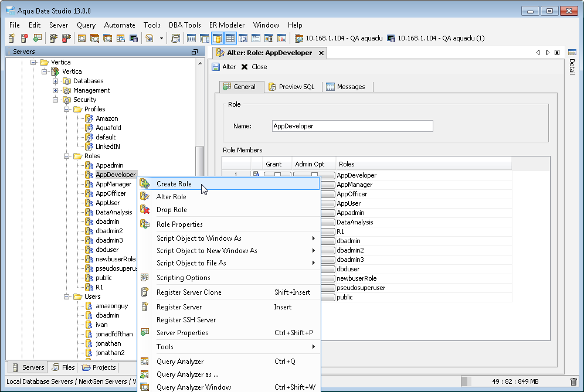Switch to the Preview SQL tab

tap(291, 87)
